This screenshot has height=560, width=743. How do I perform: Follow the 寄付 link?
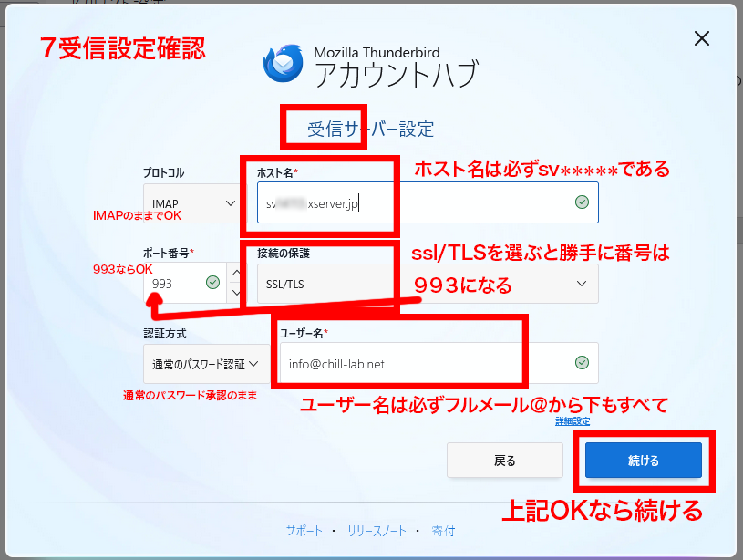(x=443, y=531)
